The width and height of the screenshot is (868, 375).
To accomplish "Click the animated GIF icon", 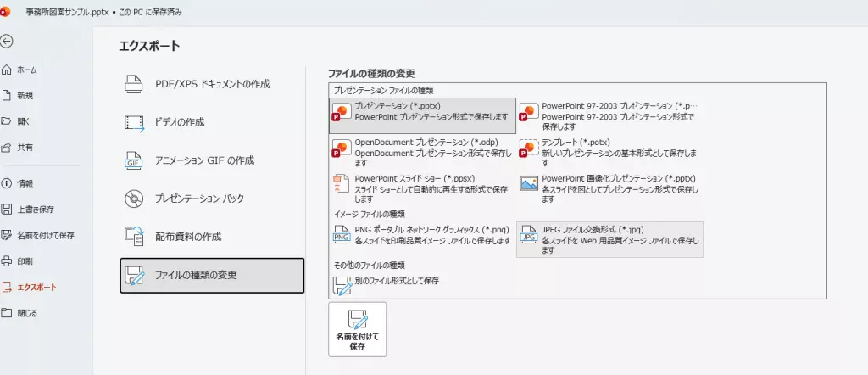I will pyautogui.click(x=134, y=160).
